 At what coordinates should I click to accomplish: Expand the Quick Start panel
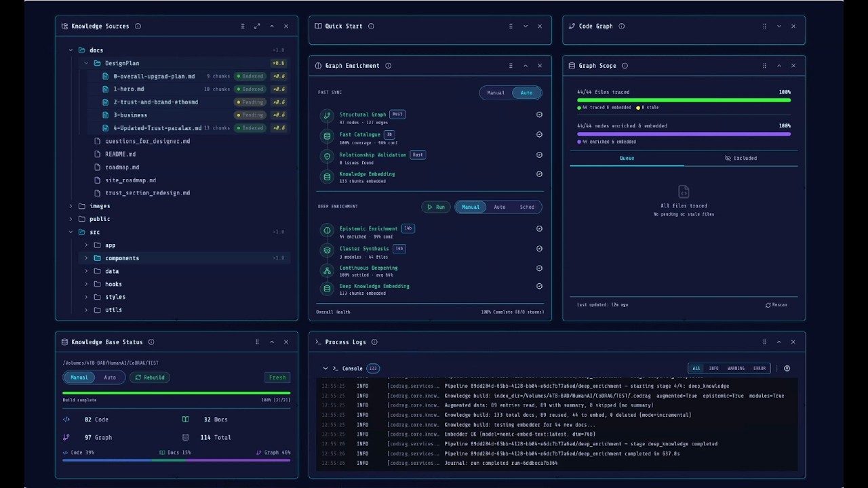coord(526,26)
